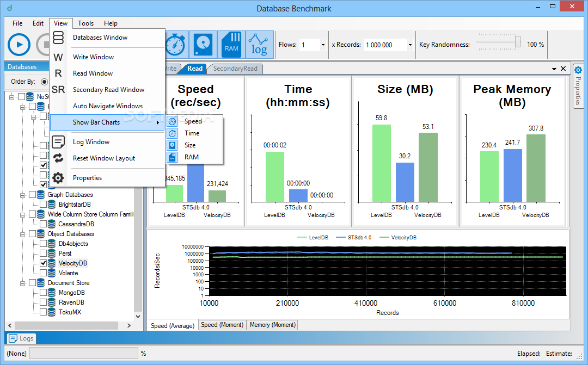
Task: Check the MongoDB checkbox
Action: coord(43,293)
